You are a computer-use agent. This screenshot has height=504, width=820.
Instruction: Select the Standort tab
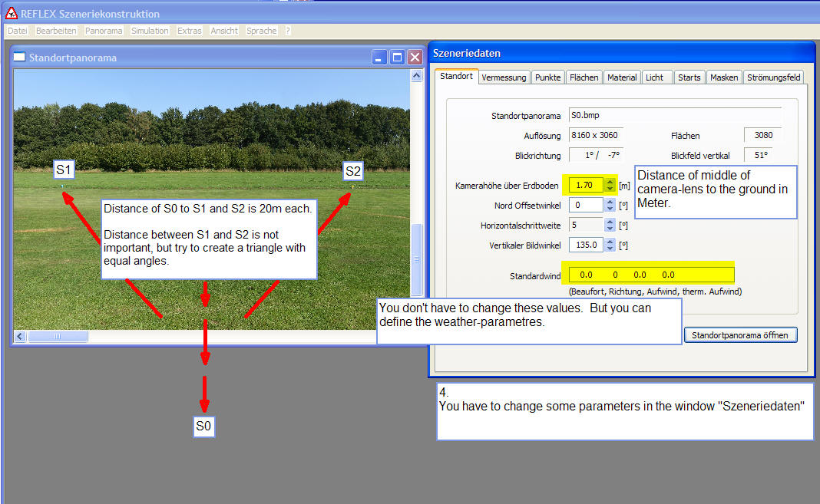(456, 76)
